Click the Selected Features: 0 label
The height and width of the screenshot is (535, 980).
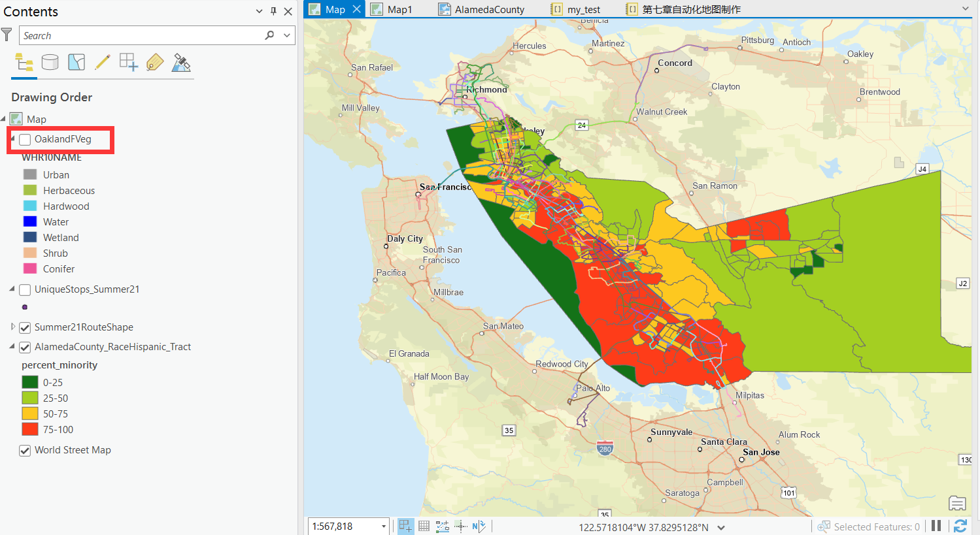(877, 527)
